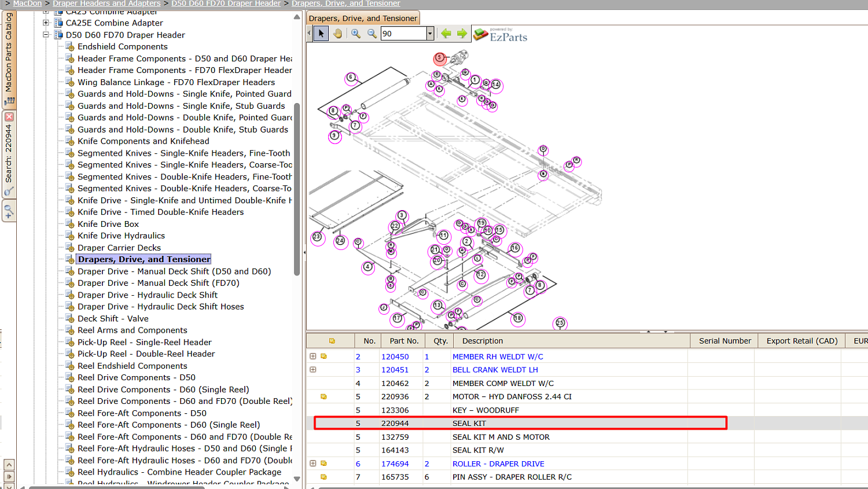The width and height of the screenshot is (868, 489).
Task: Open part number 120450 link
Action: 395,357
